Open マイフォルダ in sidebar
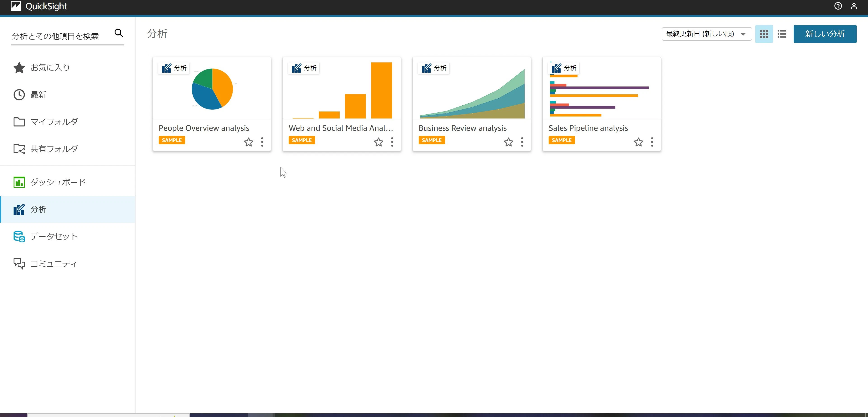The image size is (868, 417). (x=67, y=122)
